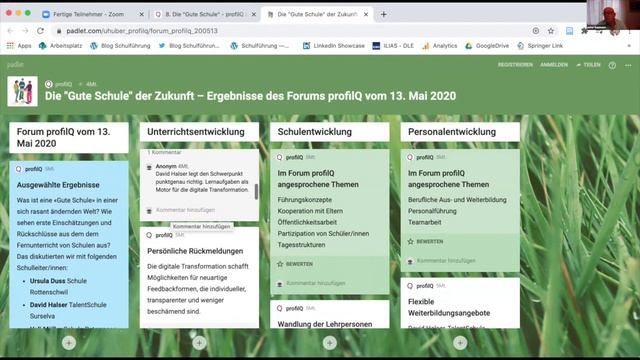Click the 'Teamarbeit' line
This screenshot has height=360, width=640.
click(424, 222)
